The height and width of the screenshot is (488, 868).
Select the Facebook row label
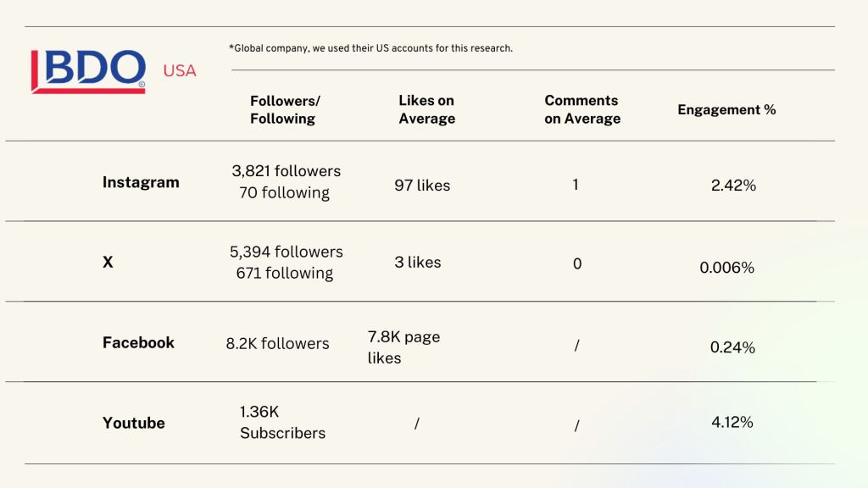138,342
